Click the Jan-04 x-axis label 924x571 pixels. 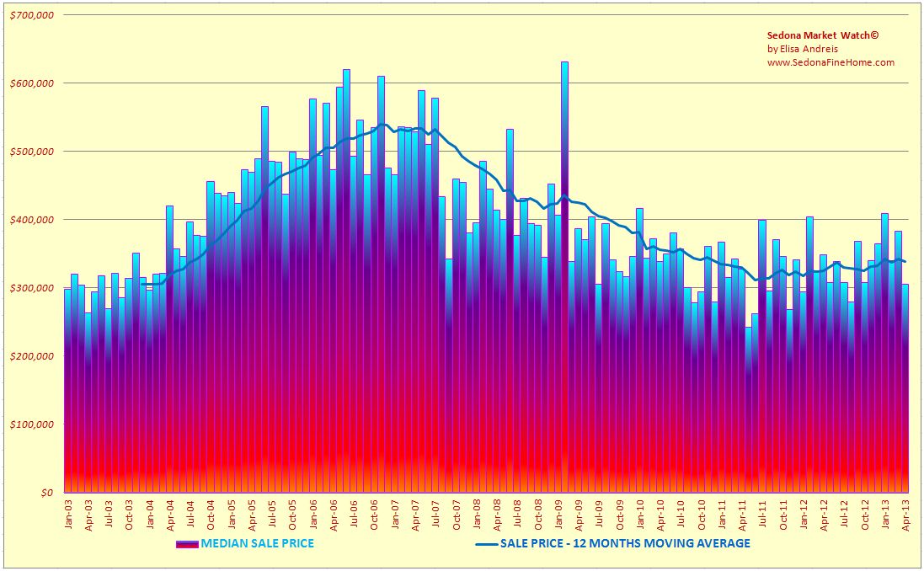150,514
